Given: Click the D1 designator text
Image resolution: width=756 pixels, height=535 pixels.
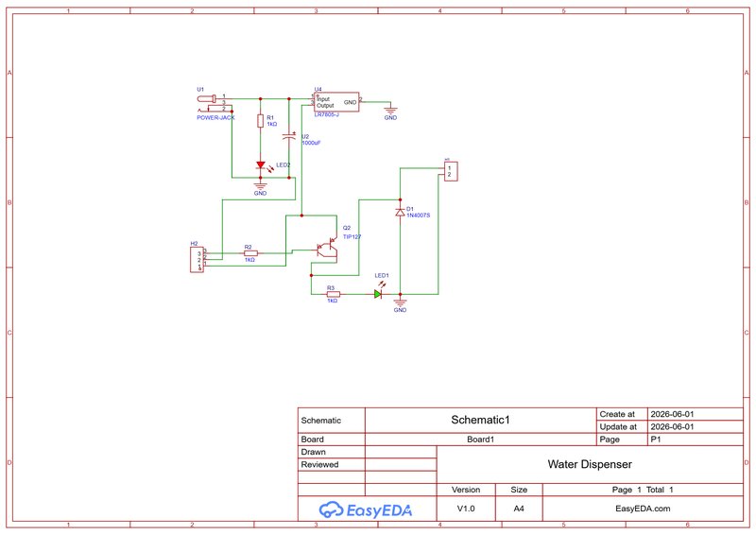Looking at the screenshot, I should click(410, 209).
